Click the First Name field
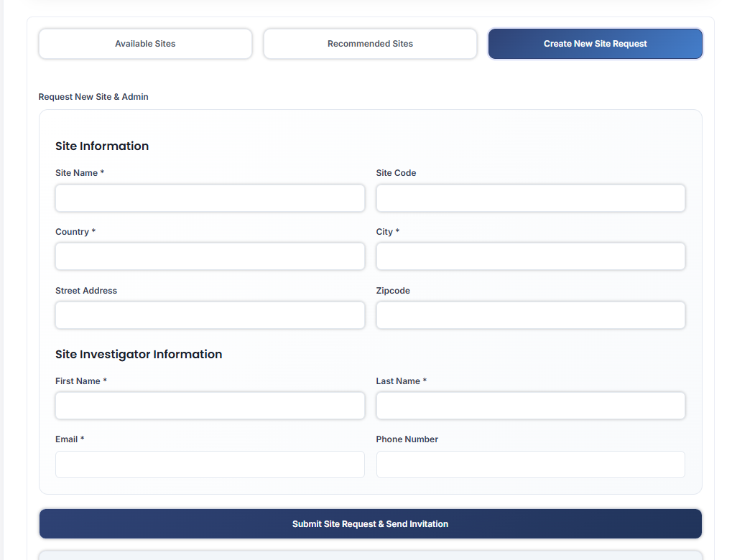This screenshot has width=732, height=560. point(210,406)
